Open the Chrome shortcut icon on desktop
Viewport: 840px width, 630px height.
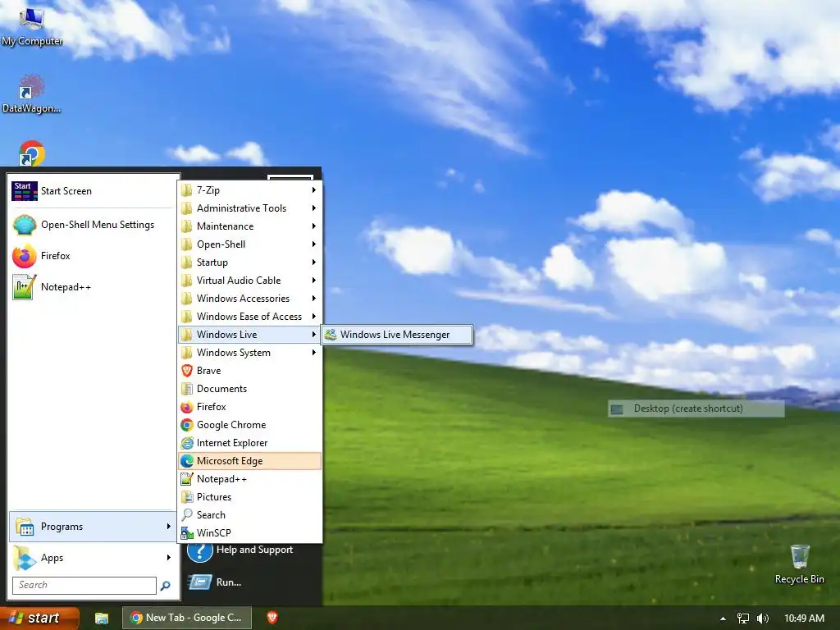tap(32, 153)
